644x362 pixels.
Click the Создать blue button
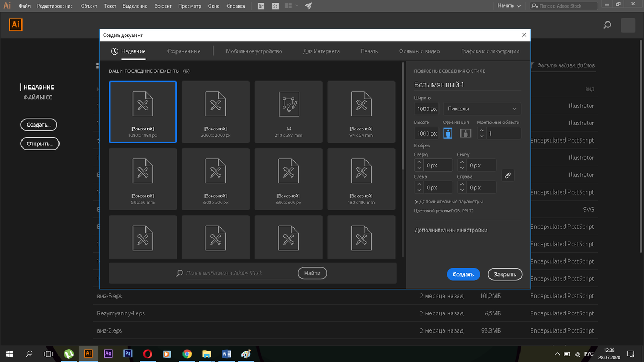coord(463,274)
